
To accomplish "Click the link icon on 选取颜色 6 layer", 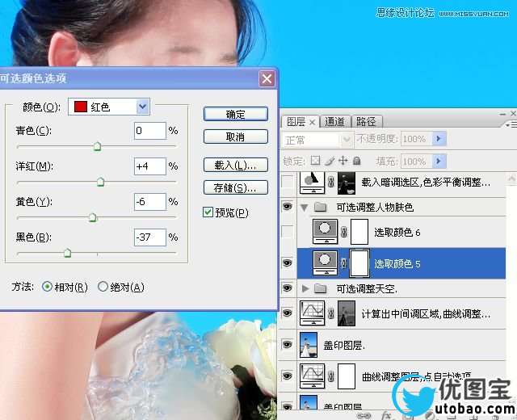I will pos(343,232).
